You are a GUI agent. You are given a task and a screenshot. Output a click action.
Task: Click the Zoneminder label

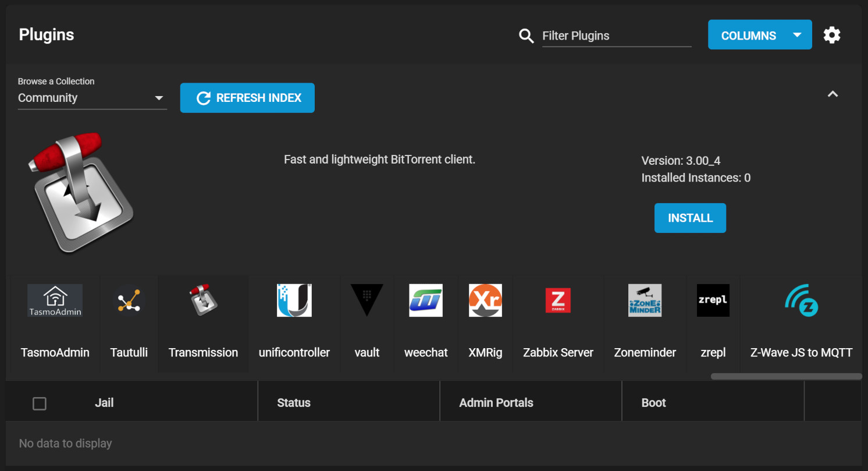[x=645, y=352]
